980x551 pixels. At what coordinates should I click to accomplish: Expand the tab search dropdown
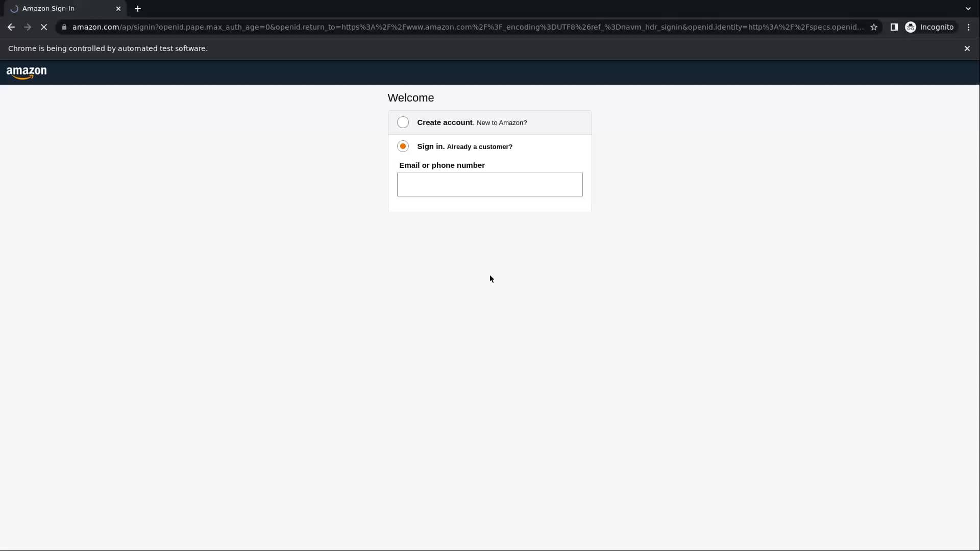(x=968, y=9)
